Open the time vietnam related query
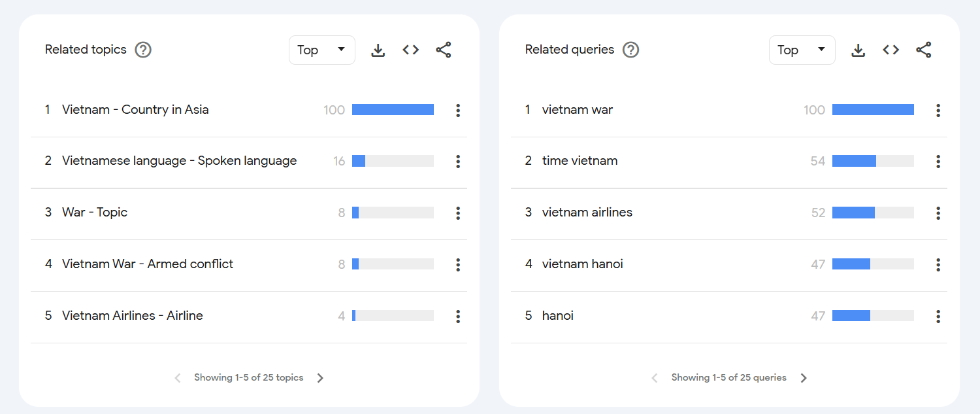Viewport: 980px width, 414px height. coord(580,160)
